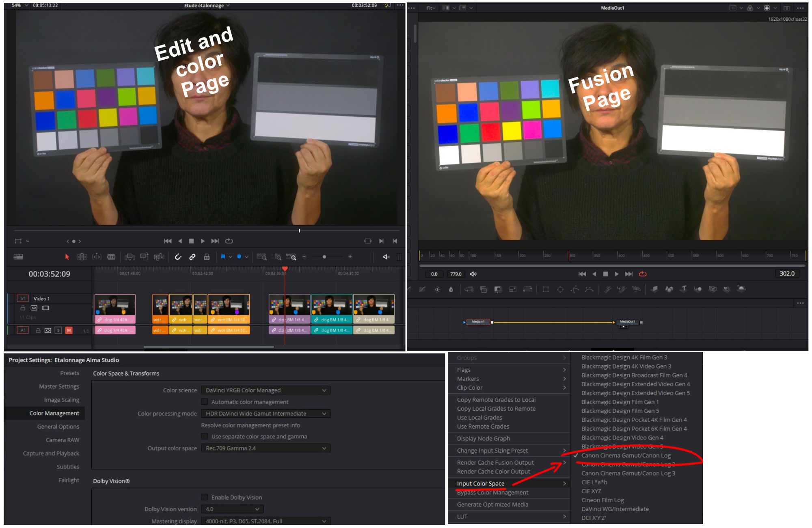
Task: Add a Text 3D node from Fusion toolbar
Action: pos(684,289)
